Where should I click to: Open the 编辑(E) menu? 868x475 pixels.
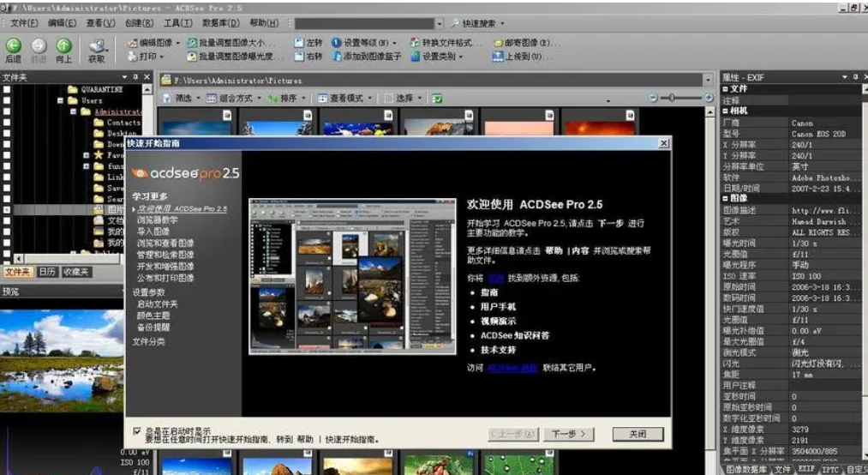click(62, 23)
